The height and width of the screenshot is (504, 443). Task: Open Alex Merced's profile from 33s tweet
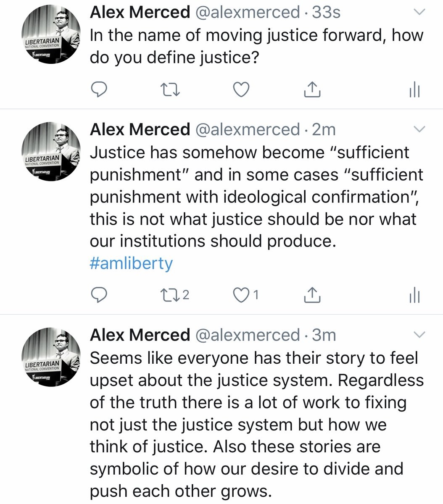point(140,12)
